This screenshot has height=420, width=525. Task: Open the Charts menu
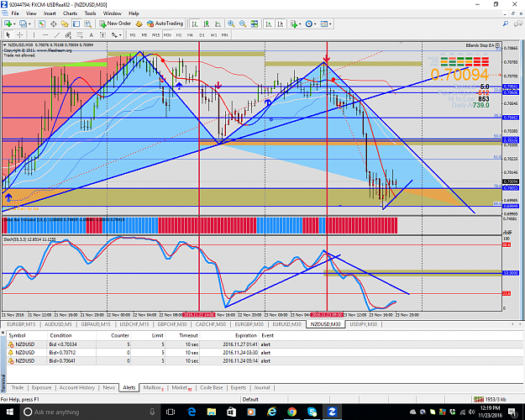coord(70,13)
